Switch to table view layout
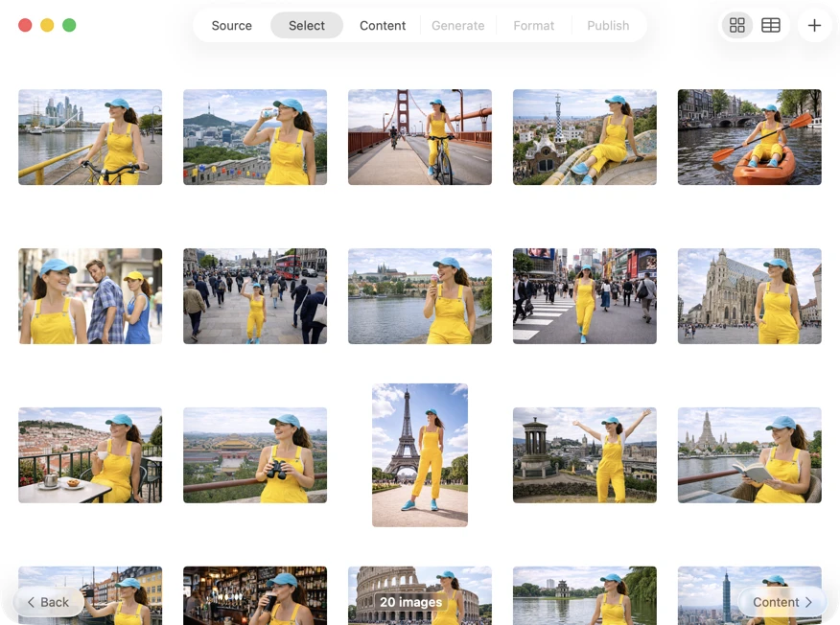The width and height of the screenshot is (840, 625). (770, 25)
